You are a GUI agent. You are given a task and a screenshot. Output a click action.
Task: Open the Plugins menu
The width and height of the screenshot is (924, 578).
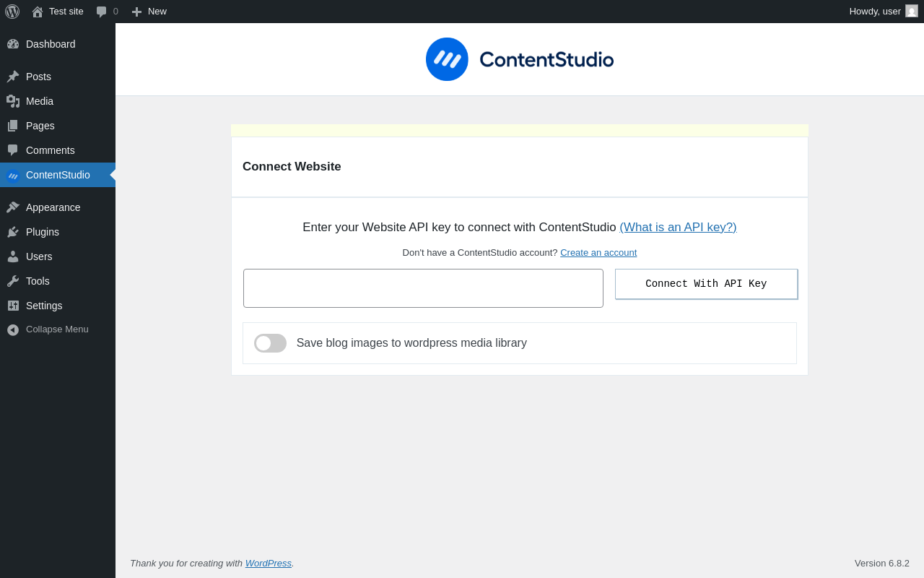[58, 232]
